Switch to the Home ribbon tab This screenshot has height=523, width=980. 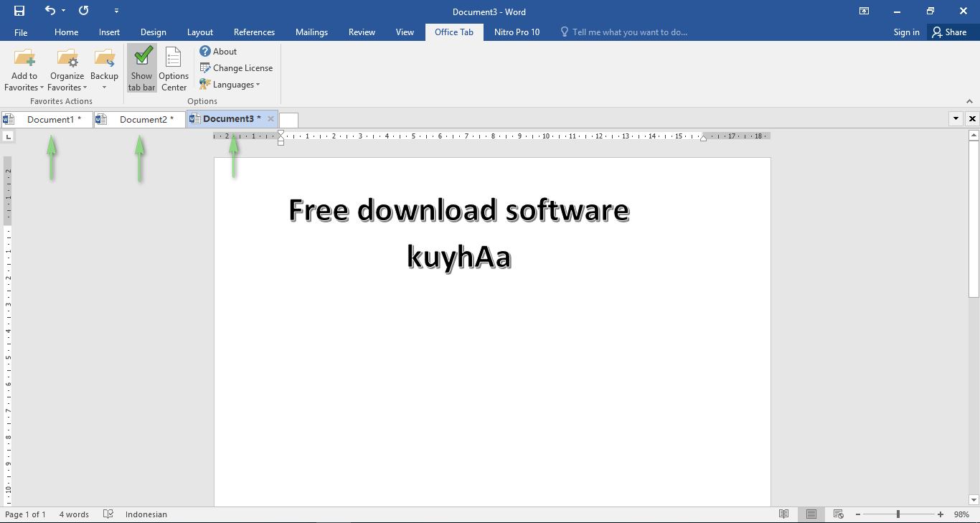pyautogui.click(x=67, y=32)
